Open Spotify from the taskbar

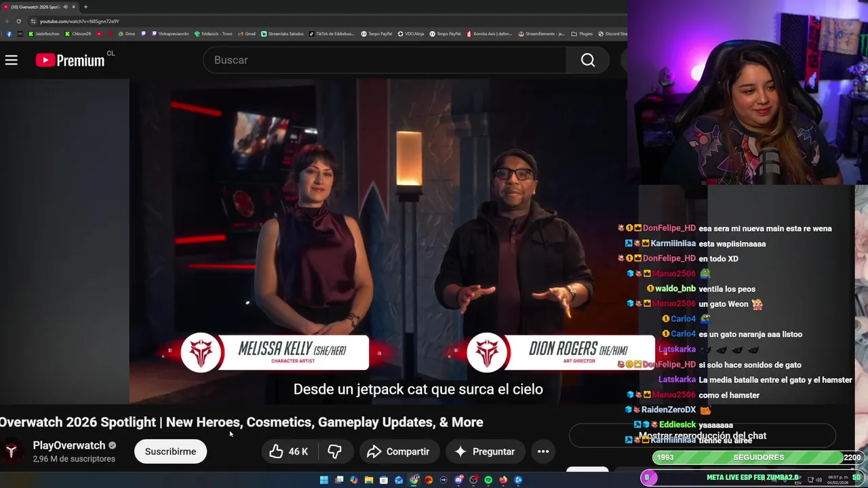click(488, 480)
